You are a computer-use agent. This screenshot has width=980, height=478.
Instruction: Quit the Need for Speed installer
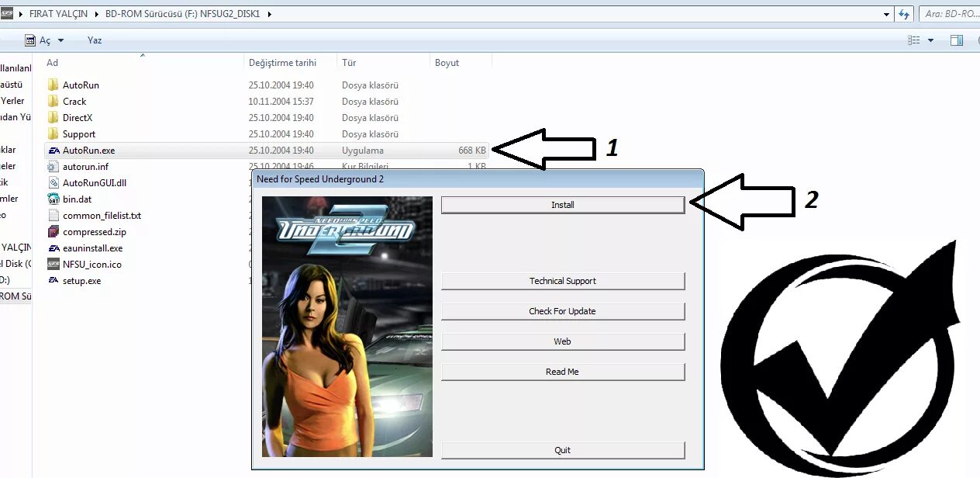[x=563, y=450]
